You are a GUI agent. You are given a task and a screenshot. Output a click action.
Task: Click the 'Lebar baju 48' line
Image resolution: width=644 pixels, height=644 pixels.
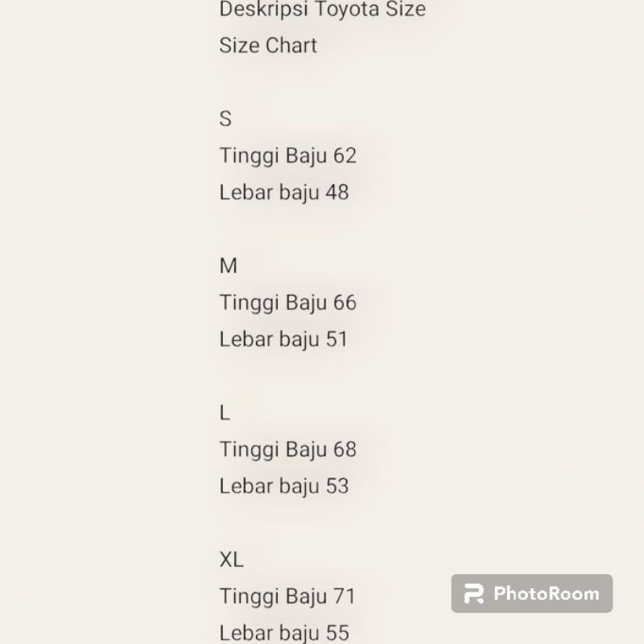pyautogui.click(x=283, y=192)
